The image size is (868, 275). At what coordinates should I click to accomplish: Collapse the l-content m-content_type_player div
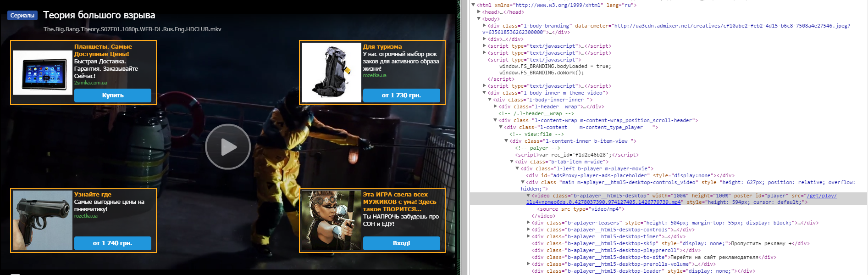501,127
